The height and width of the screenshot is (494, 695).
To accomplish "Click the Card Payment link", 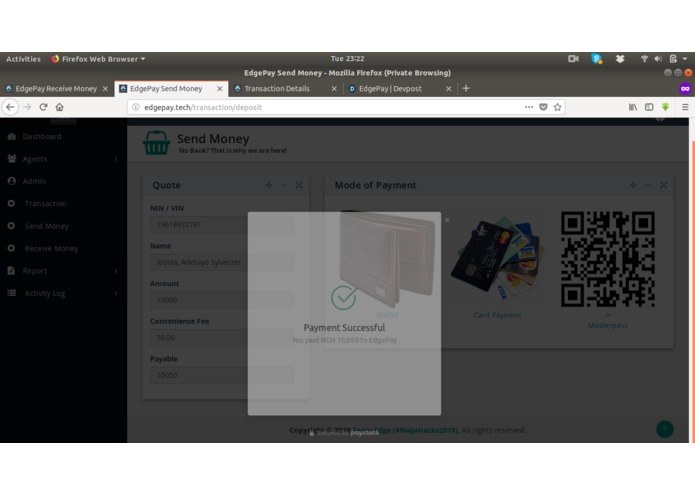I will coord(497,315).
